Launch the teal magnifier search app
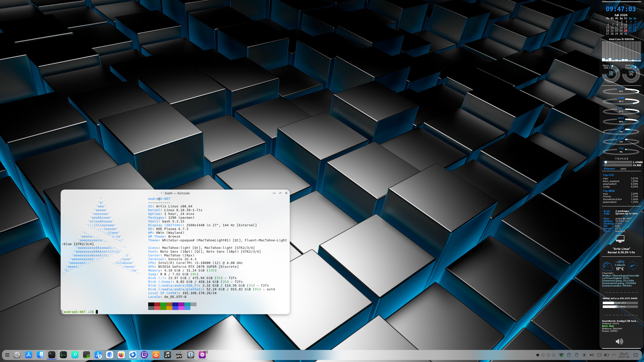Viewport: 644px width, 362px height. pyautogui.click(x=75, y=355)
